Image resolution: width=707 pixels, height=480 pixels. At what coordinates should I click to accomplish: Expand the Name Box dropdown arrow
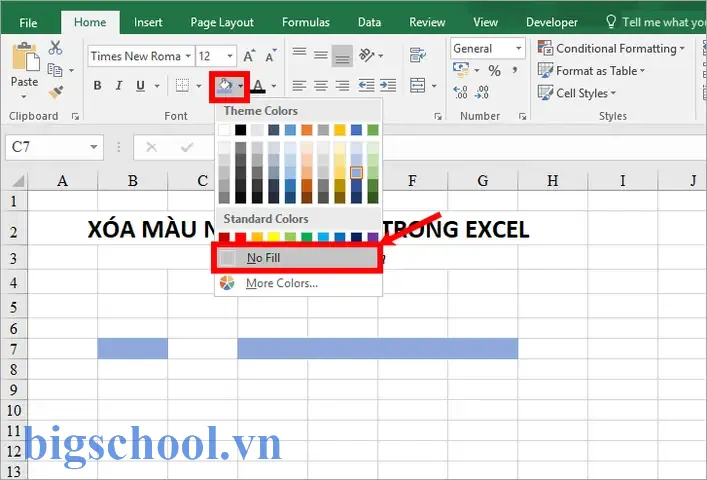(x=94, y=147)
